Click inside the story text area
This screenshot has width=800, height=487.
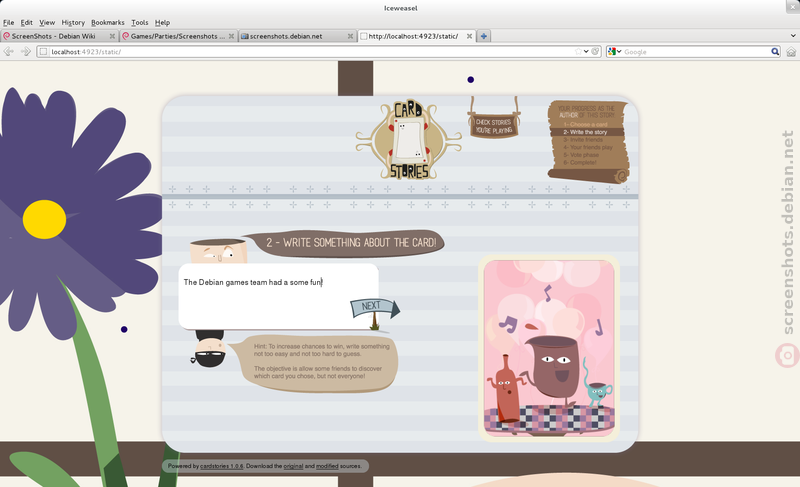(x=279, y=296)
